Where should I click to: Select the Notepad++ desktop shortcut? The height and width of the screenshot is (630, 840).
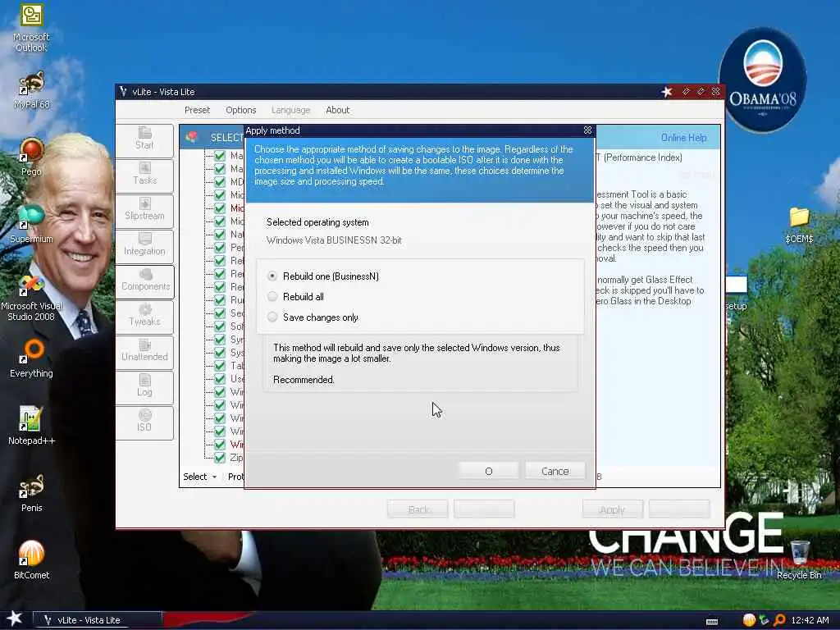[x=31, y=426]
